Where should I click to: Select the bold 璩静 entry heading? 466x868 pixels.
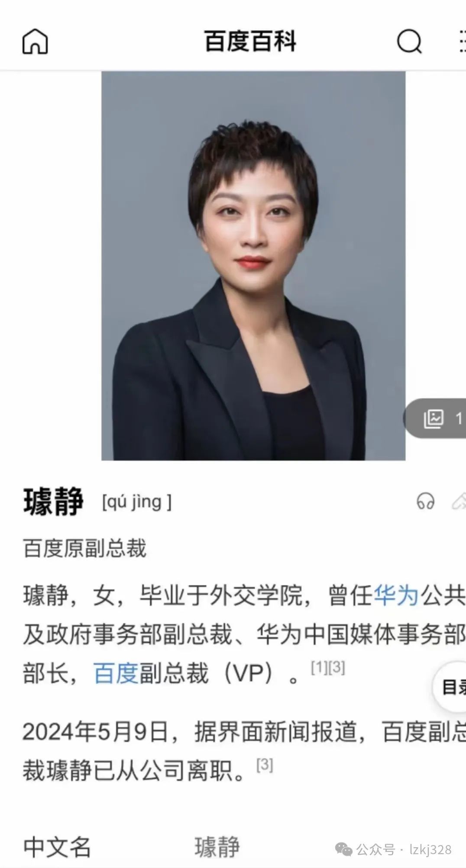pos(53,502)
